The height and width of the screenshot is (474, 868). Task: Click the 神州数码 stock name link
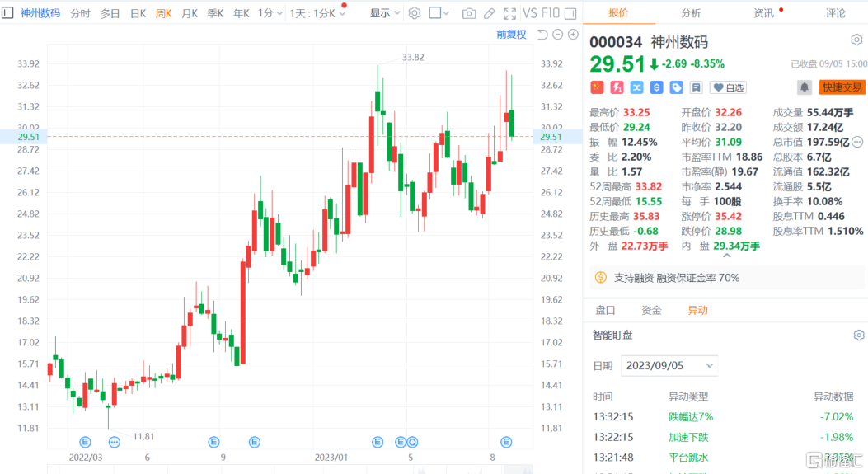click(x=40, y=12)
